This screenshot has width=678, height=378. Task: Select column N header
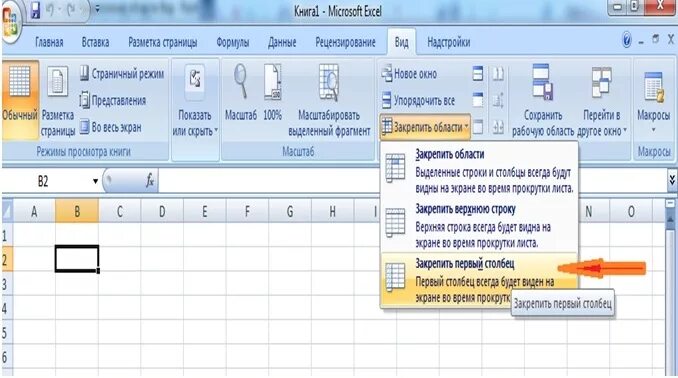pos(588,211)
